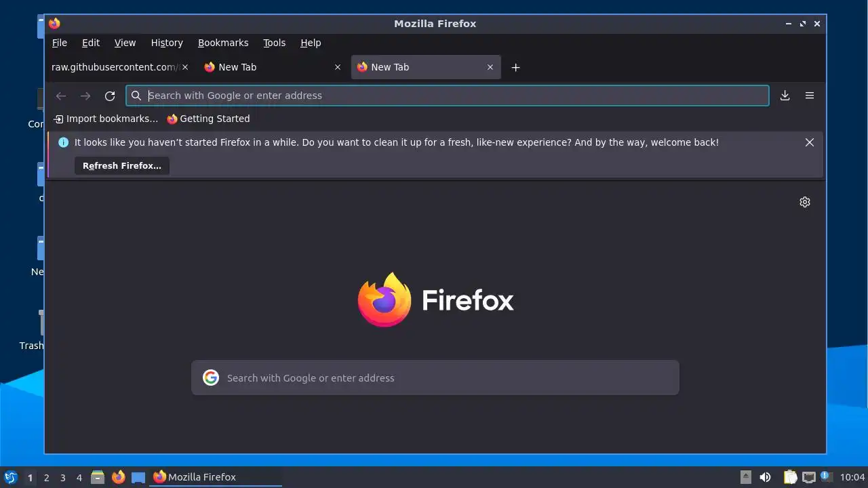Image resolution: width=868 pixels, height=488 pixels.
Task: Launch file manager from the taskbar
Action: click(x=98, y=477)
